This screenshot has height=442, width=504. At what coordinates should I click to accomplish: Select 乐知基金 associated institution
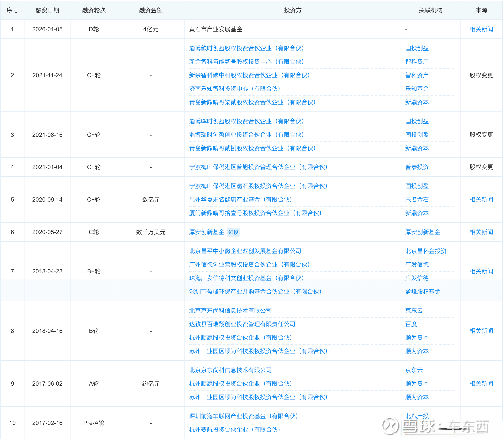pyautogui.click(x=417, y=89)
